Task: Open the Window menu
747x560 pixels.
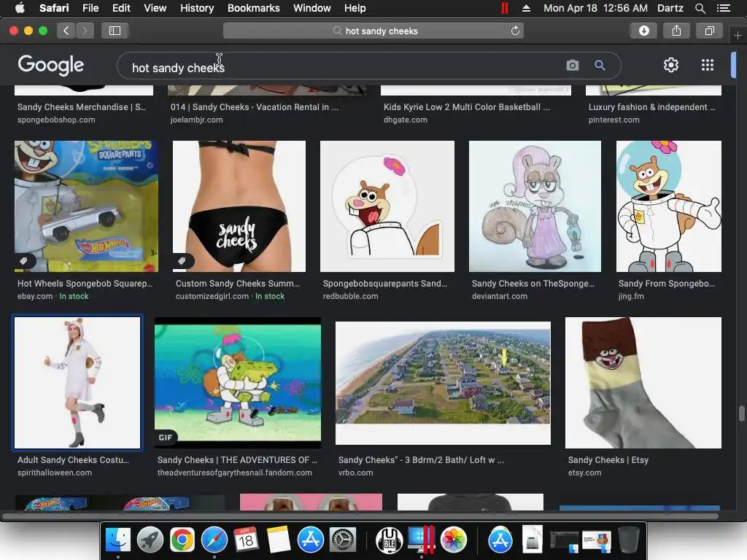Action: (x=311, y=8)
